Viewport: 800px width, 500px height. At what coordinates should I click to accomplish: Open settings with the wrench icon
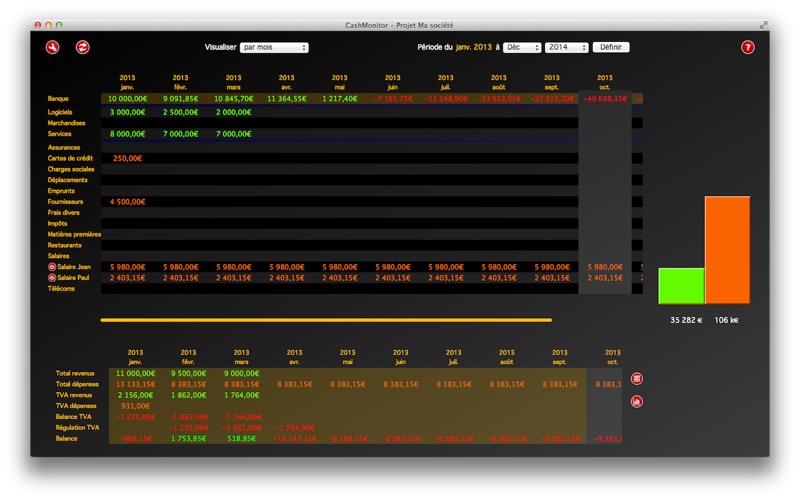[x=53, y=47]
